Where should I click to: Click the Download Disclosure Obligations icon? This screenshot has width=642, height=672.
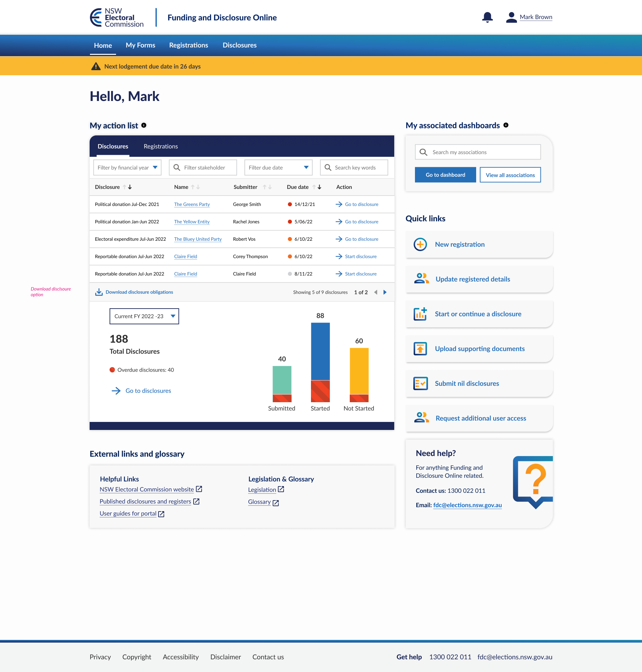coord(98,292)
